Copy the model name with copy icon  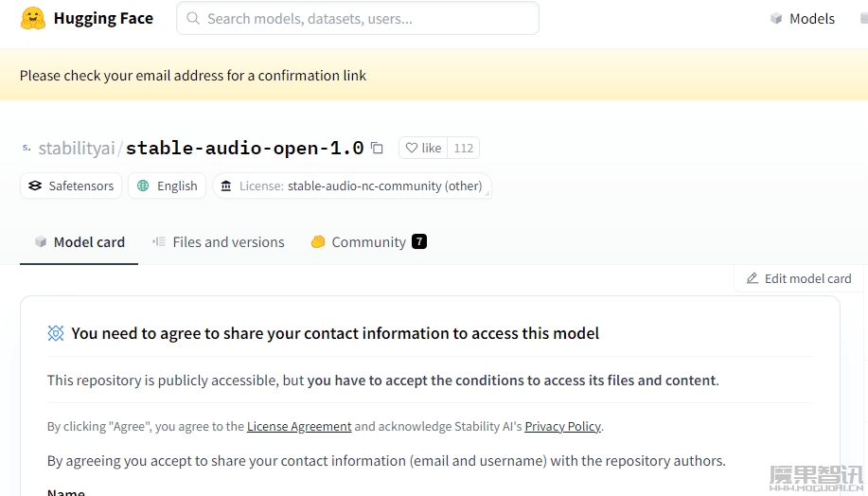click(x=377, y=148)
